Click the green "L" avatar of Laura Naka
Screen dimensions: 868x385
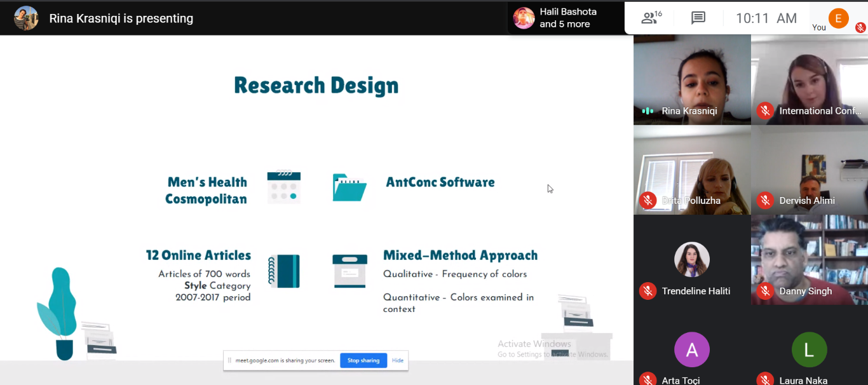[809, 349]
